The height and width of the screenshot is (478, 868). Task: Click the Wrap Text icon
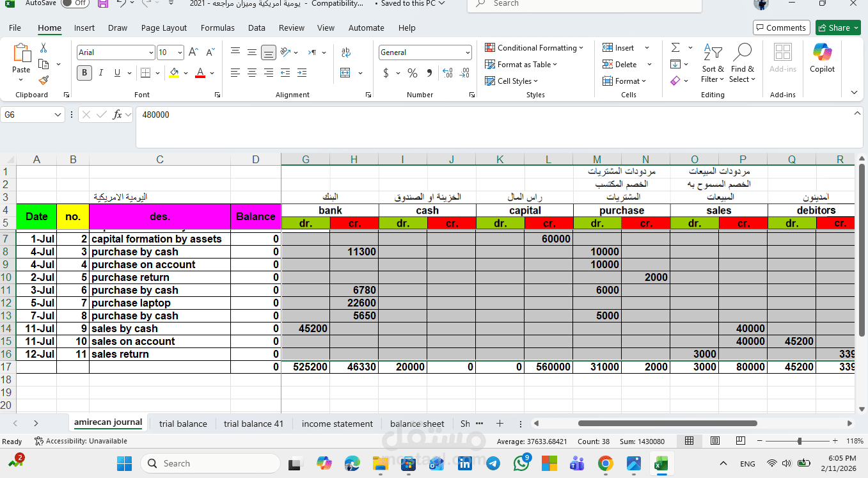click(x=346, y=52)
